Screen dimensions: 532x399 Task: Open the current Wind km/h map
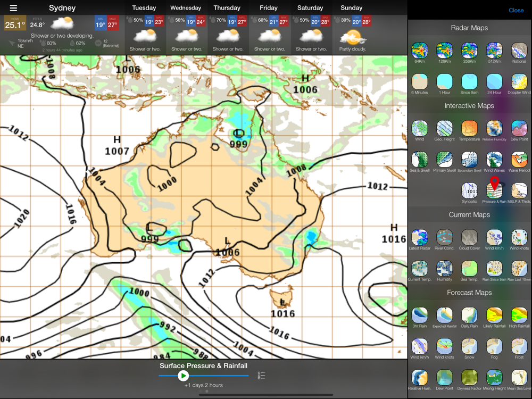(494, 237)
